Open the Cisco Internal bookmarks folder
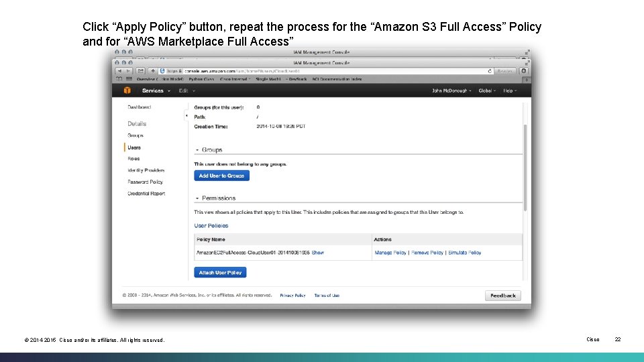Viewport: 644px width, 362px height. click(235, 79)
